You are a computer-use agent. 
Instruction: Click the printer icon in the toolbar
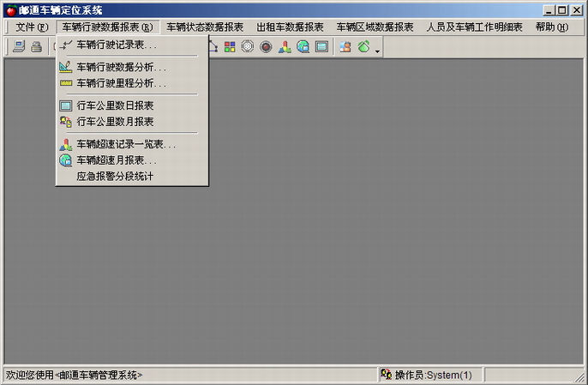coord(36,47)
